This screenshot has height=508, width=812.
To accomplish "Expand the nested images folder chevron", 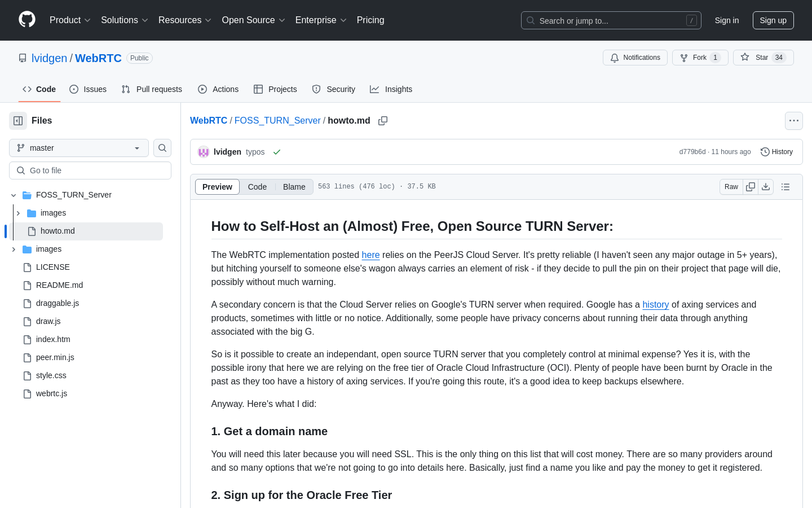I will pyautogui.click(x=18, y=213).
